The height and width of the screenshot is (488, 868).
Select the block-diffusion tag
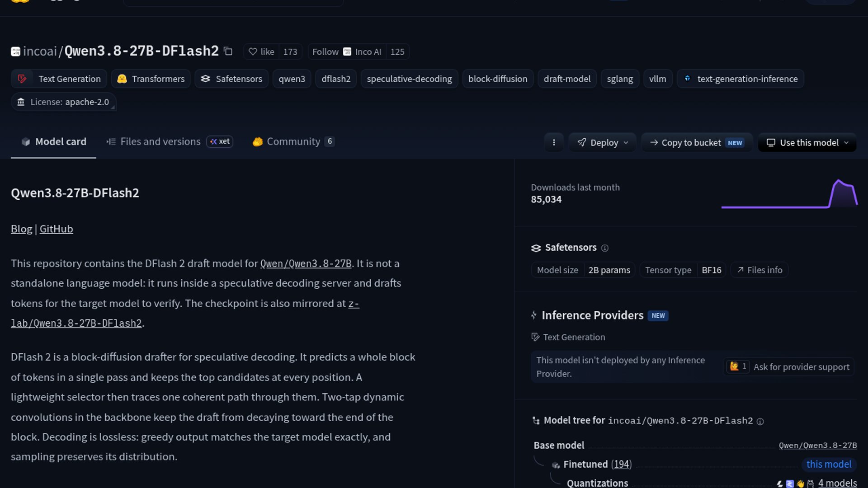coord(498,79)
